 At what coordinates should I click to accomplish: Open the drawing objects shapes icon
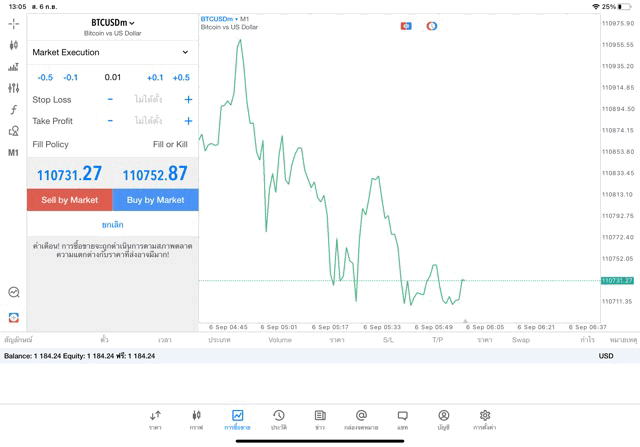(x=13, y=131)
